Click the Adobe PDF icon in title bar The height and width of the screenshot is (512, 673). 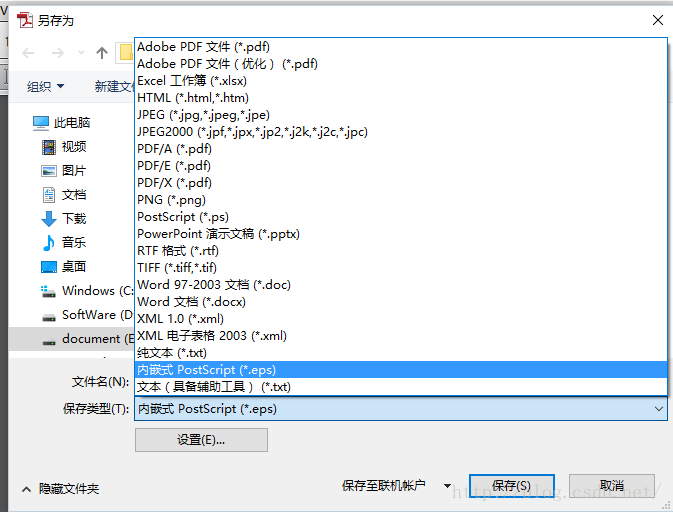pyautogui.click(x=24, y=20)
